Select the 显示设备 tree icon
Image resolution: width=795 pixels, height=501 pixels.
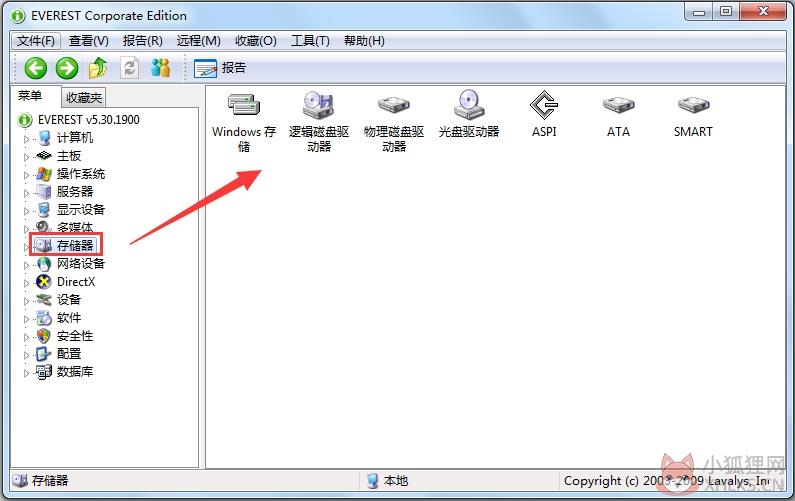[x=44, y=209]
